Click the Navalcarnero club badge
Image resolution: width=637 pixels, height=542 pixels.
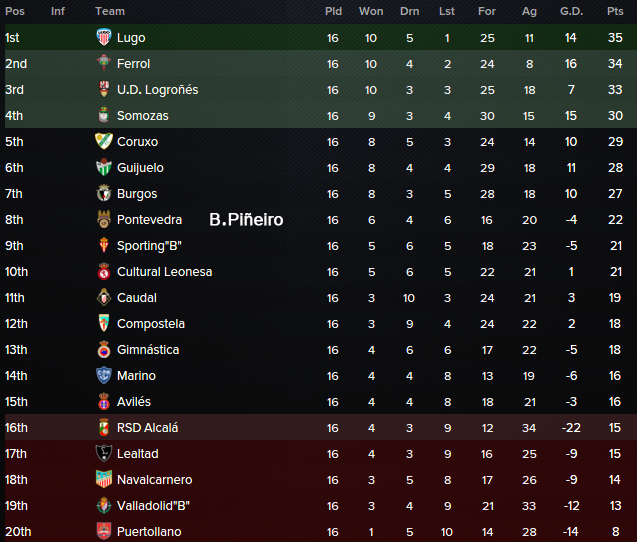[x=104, y=479]
